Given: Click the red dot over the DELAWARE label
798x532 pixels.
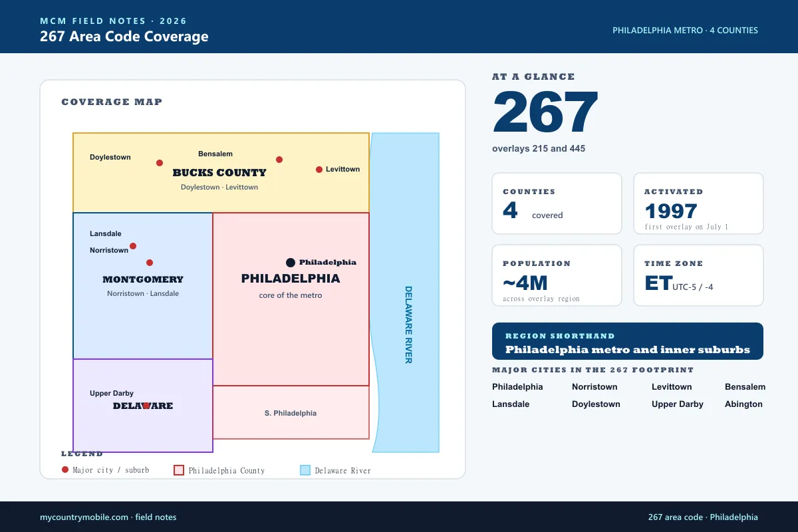Looking at the screenshot, I should [146, 406].
